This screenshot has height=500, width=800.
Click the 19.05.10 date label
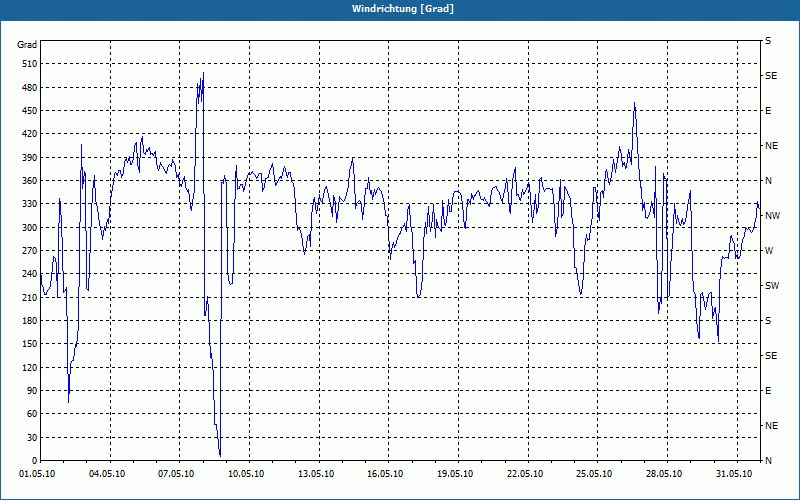coord(455,474)
